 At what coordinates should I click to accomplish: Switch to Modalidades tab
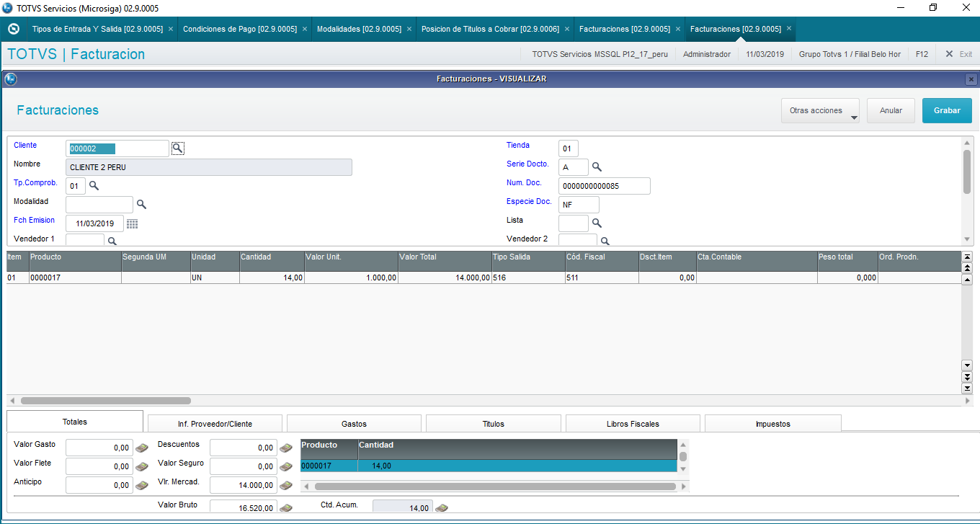(x=359, y=29)
